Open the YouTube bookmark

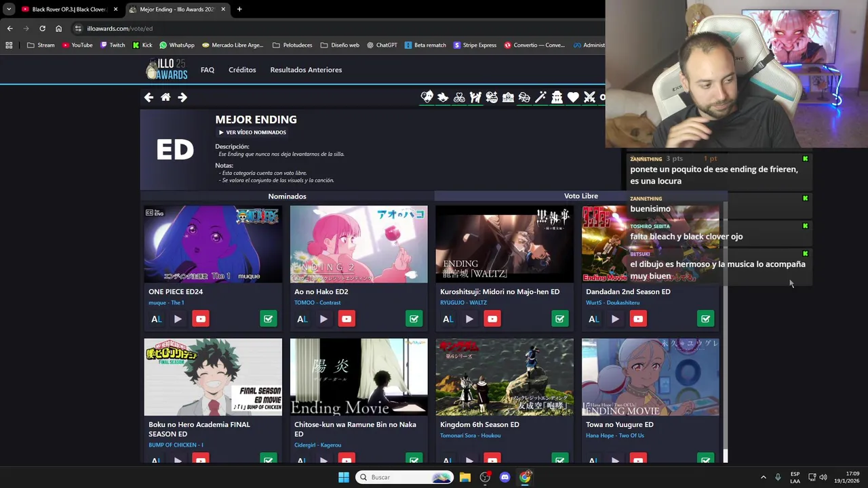coord(77,45)
